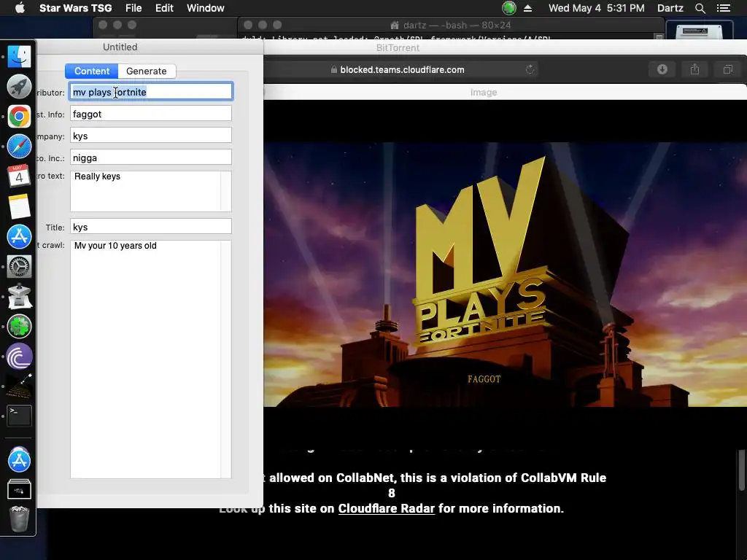Viewport: 747px width, 560px height.
Task: Open the Star Wars TSG application menu
Action: coord(75,8)
